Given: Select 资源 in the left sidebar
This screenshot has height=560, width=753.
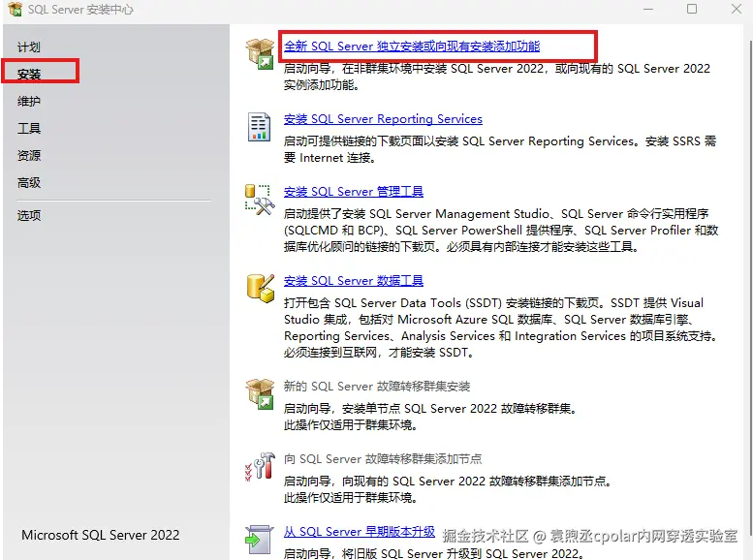Looking at the screenshot, I should [29, 156].
